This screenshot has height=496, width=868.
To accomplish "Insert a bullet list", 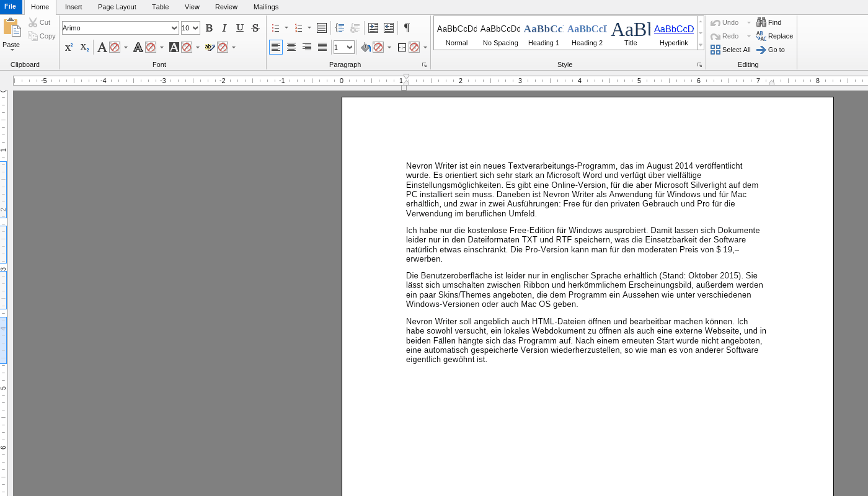I will 276,28.
